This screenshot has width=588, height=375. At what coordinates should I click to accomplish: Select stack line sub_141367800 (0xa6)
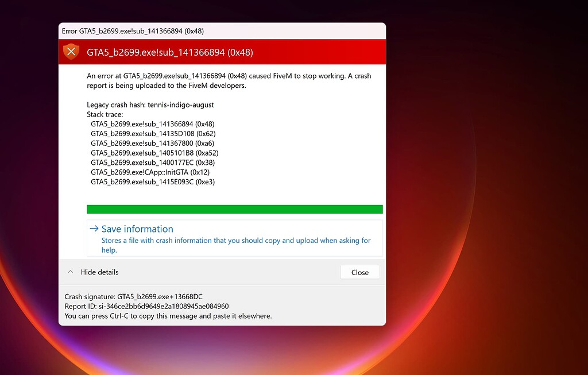pyautogui.click(x=153, y=143)
